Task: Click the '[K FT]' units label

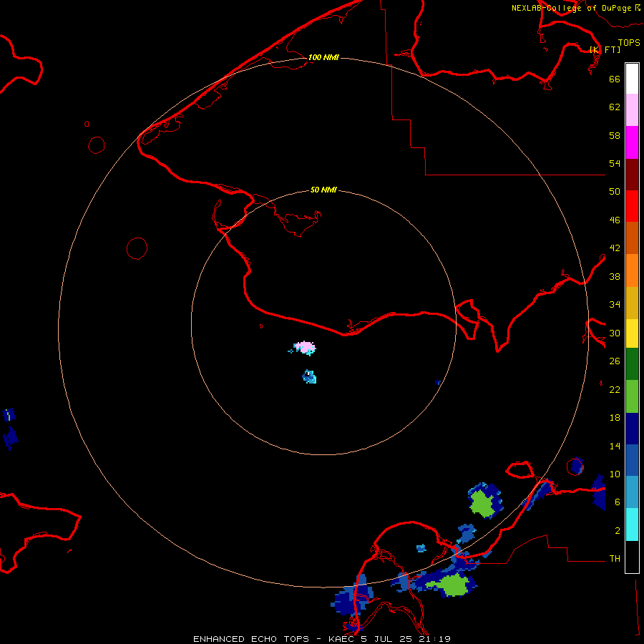Action: pos(605,50)
